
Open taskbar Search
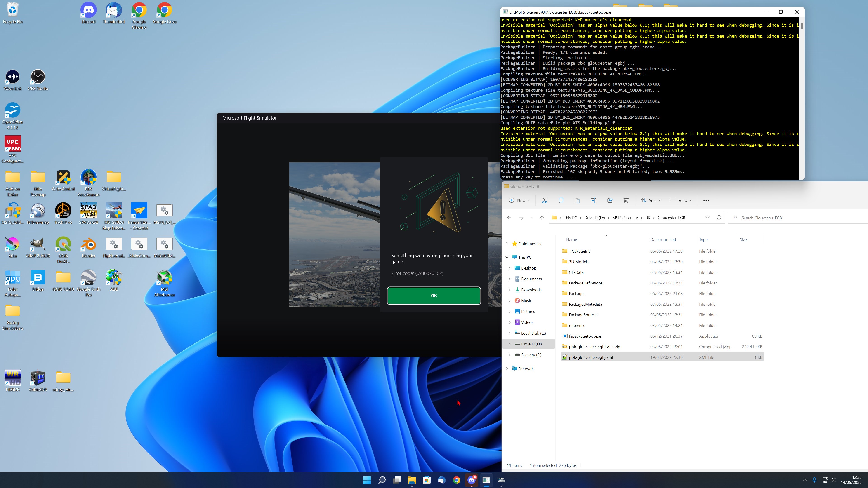382,480
